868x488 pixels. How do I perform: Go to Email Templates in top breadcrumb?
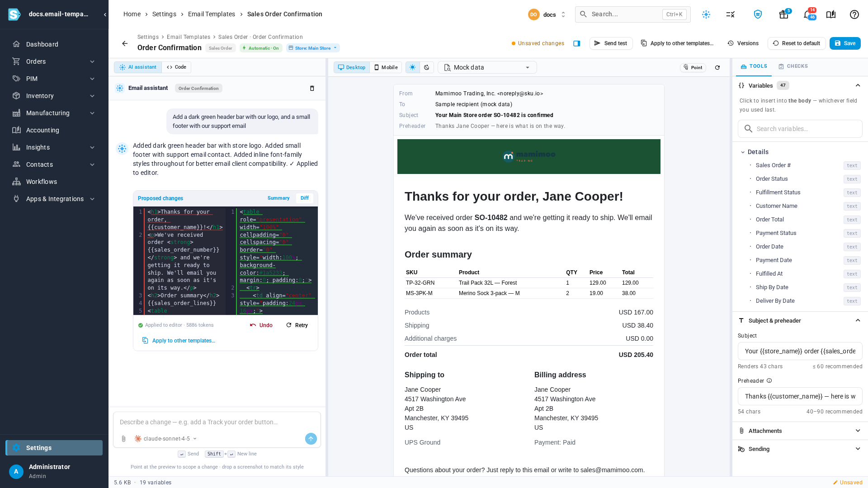click(x=212, y=14)
